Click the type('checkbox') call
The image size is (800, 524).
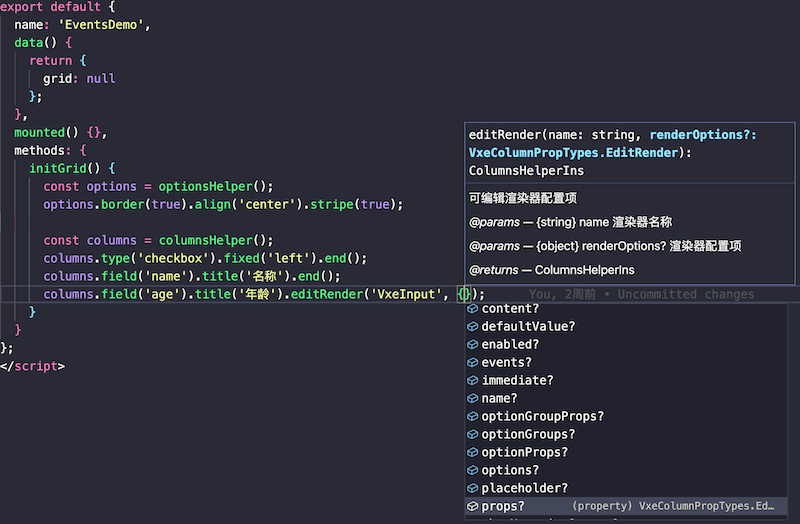(x=159, y=258)
